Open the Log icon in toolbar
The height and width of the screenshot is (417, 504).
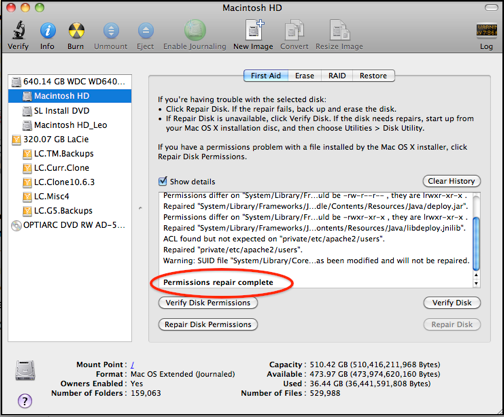[485, 32]
